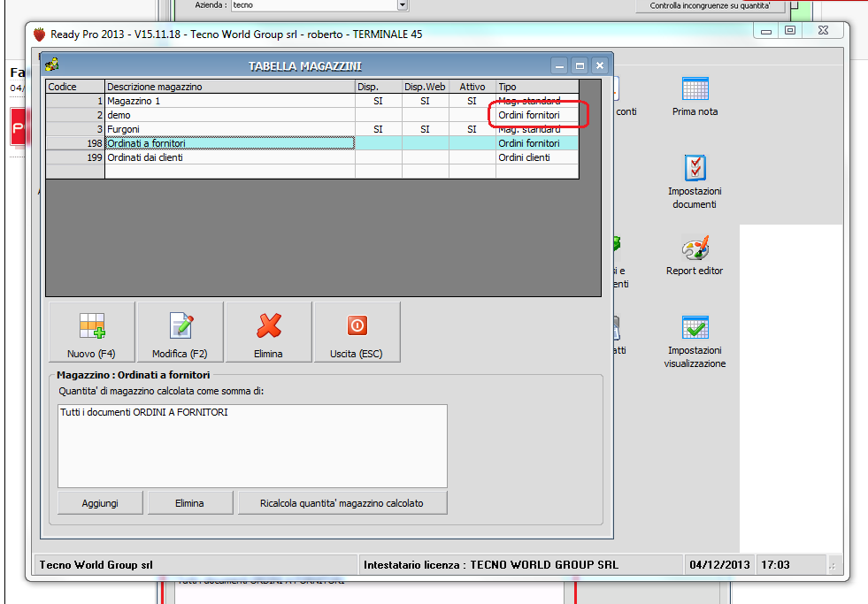868x604 pixels.
Task: Click Tecno World Group srl status text
Action: click(x=96, y=565)
